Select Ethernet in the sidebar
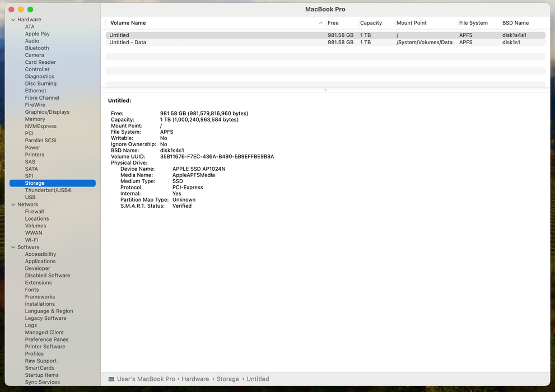The image size is (555, 392). [35, 91]
